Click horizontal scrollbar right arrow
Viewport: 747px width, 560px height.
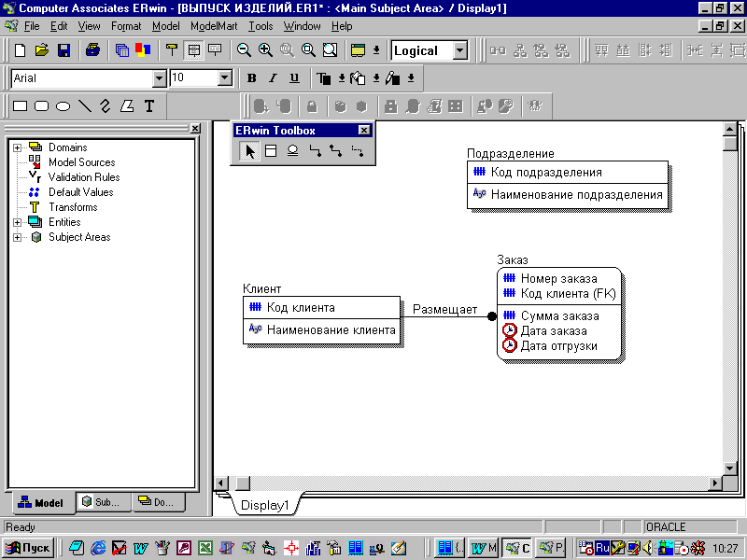pos(715,483)
